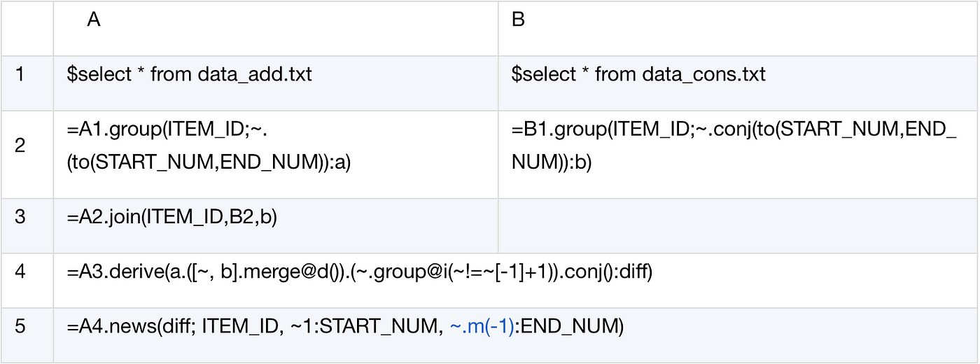Select the A3.derive formula cell
The height and width of the screenshot is (364, 980).
pos(516,280)
